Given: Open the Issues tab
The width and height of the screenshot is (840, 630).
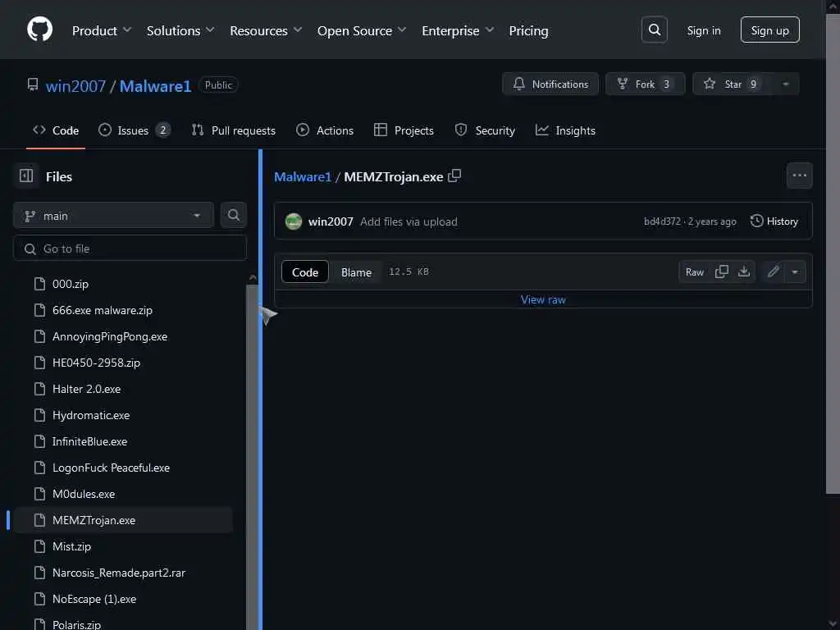Looking at the screenshot, I should (x=135, y=130).
